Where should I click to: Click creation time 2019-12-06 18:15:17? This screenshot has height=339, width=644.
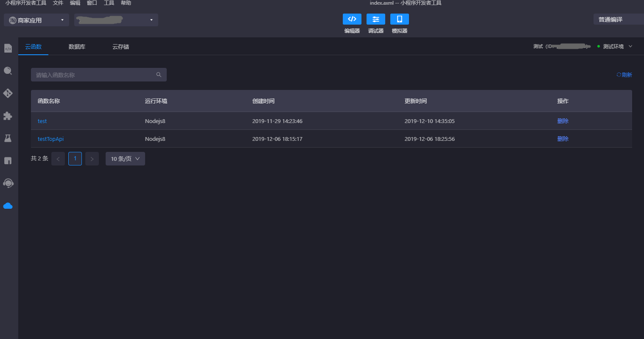pyautogui.click(x=277, y=139)
